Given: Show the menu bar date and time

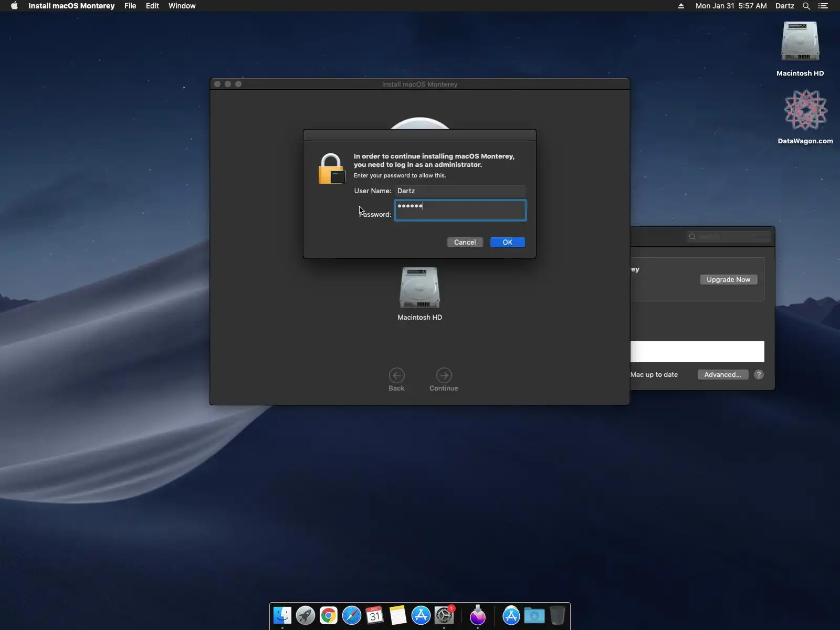Looking at the screenshot, I should [x=731, y=6].
